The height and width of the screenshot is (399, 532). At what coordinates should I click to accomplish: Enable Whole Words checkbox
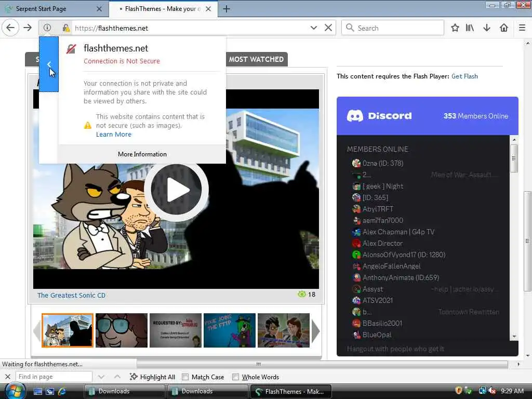(x=235, y=377)
